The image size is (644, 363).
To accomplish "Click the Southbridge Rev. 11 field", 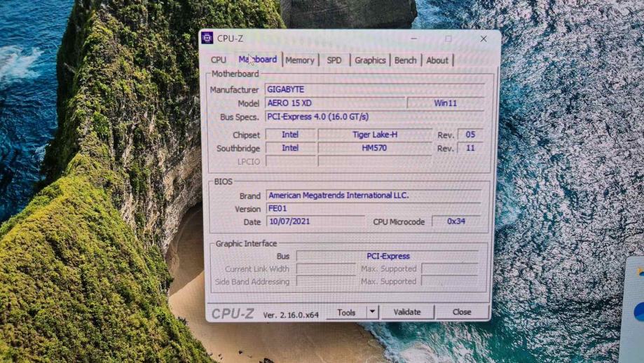I will click(470, 148).
